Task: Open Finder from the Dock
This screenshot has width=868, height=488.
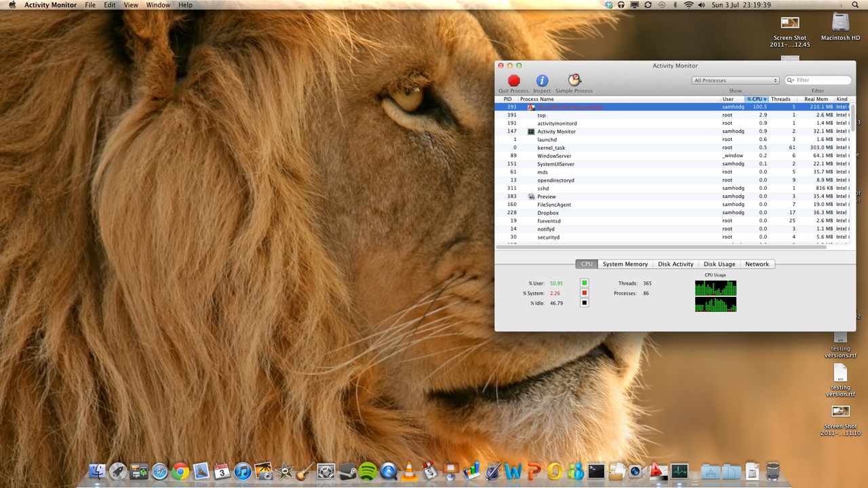Action: click(x=98, y=471)
